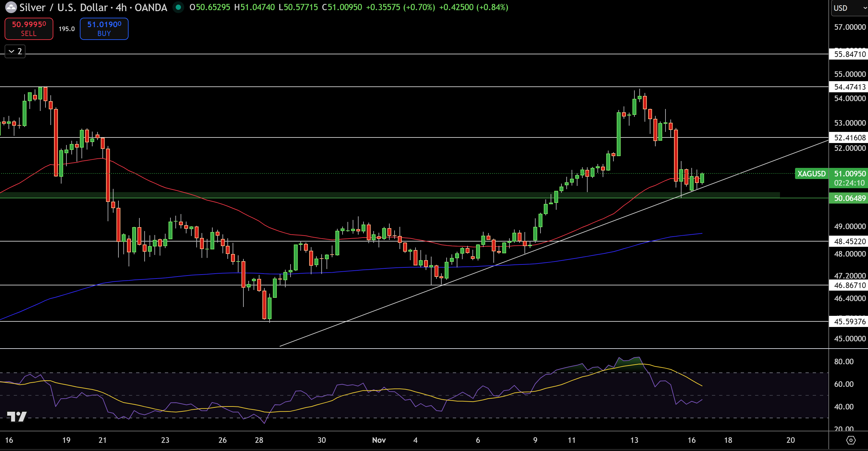The height and width of the screenshot is (451, 868).
Task: Click the Silver asset logo icon
Action: [11, 8]
